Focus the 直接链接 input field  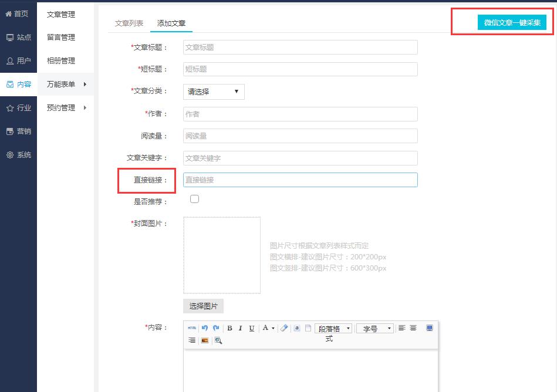click(x=300, y=180)
